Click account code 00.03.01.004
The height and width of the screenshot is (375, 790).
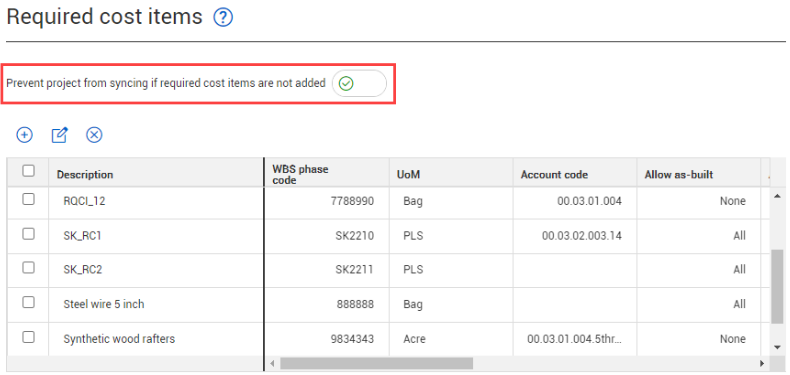(x=589, y=201)
